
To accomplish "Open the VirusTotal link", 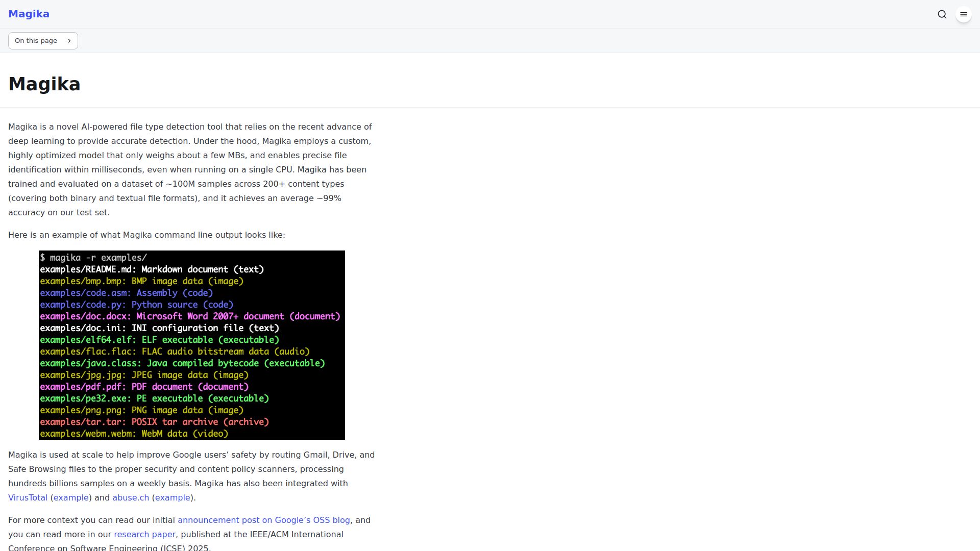I will (28, 497).
